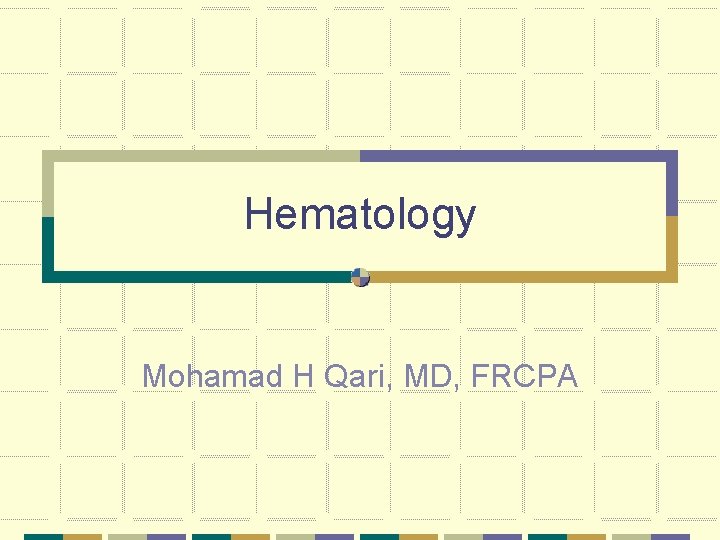Select the author subtitle Mohamad H Qari
The image size is (720, 540).
pyautogui.click(x=360, y=376)
